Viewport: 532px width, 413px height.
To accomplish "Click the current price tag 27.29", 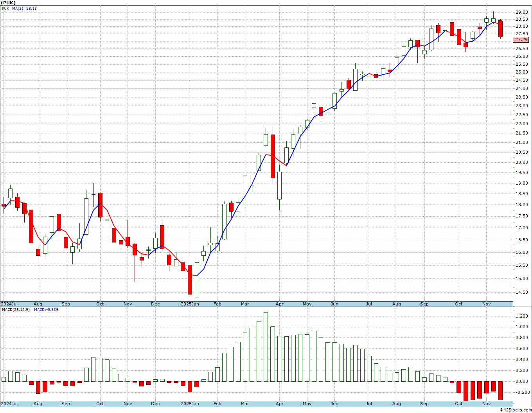I will [521, 40].
